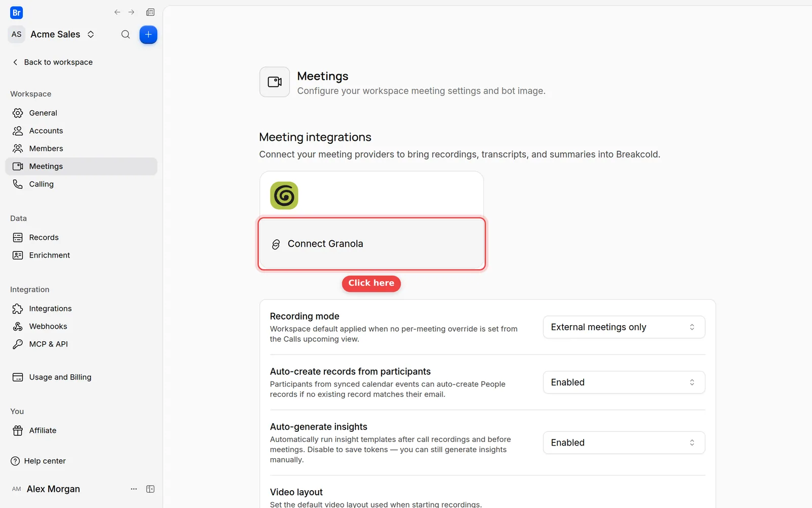This screenshot has width=812, height=508.
Task: Click the blue plus create button
Action: tap(148, 35)
